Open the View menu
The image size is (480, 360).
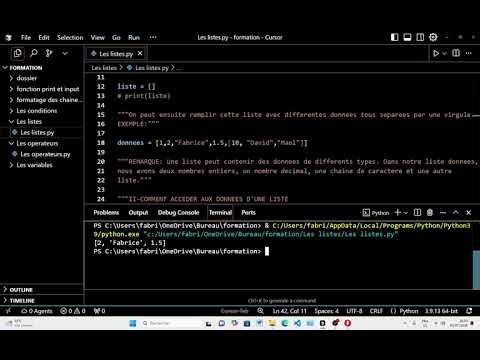pos(98,38)
